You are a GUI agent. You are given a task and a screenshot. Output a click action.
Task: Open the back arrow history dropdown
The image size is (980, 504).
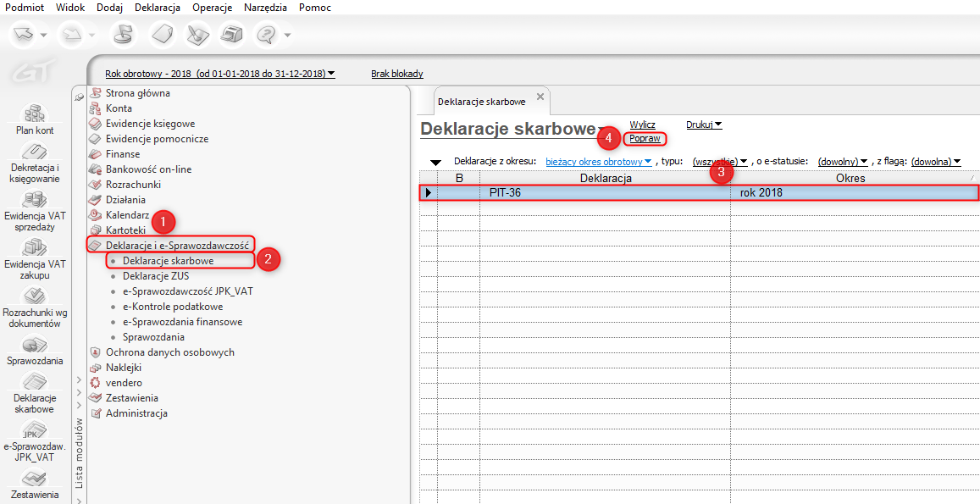[43, 36]
